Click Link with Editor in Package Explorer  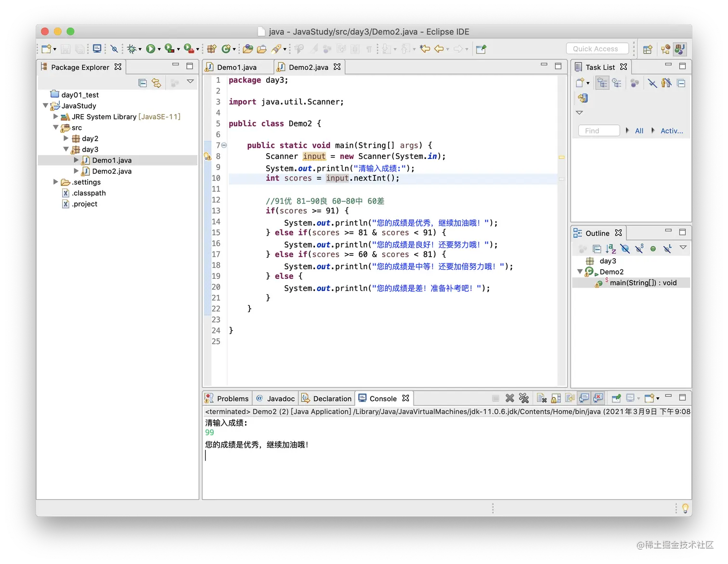click(156, 83)
